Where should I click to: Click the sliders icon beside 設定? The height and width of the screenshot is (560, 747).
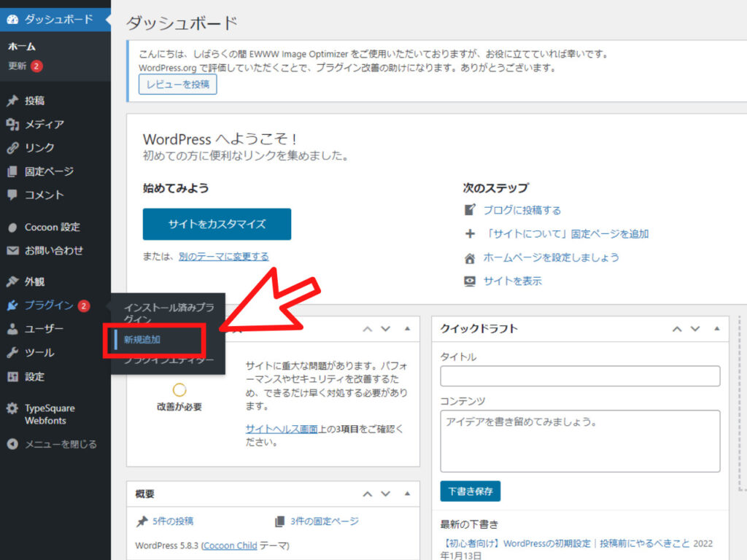point(12,377)
